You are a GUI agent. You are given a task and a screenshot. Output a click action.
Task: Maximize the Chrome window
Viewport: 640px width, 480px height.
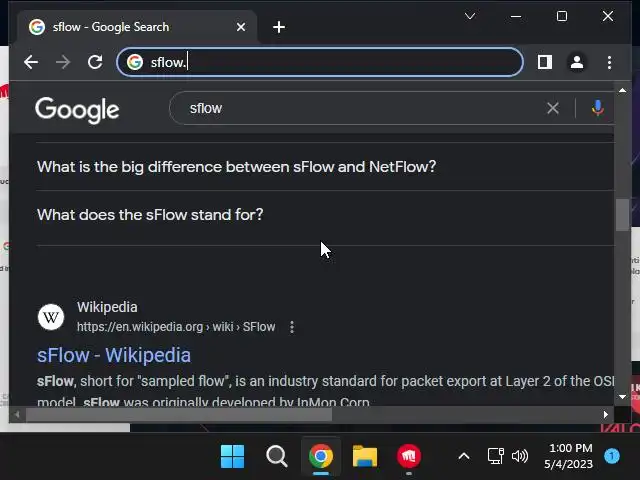pos(562,16)
